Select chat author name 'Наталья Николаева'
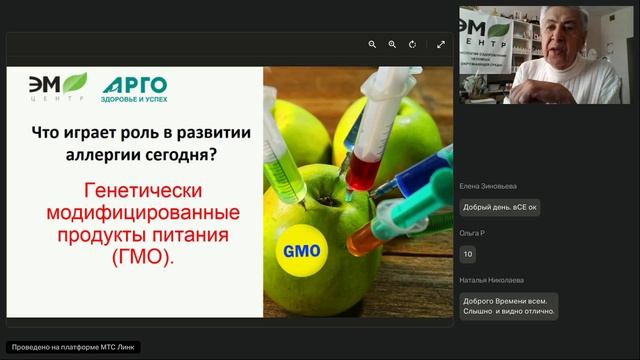Screen dimensions: 640x360 click(x=491, y=280)
